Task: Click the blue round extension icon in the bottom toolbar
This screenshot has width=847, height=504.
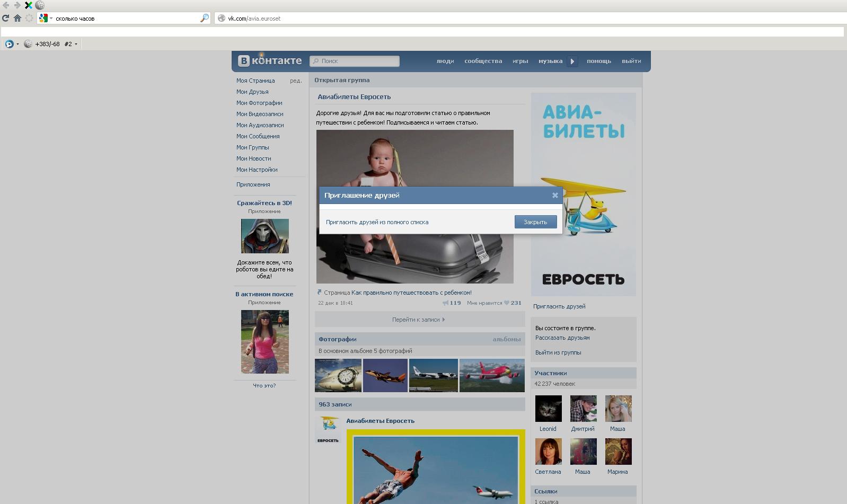Action: tap(9, 44)
